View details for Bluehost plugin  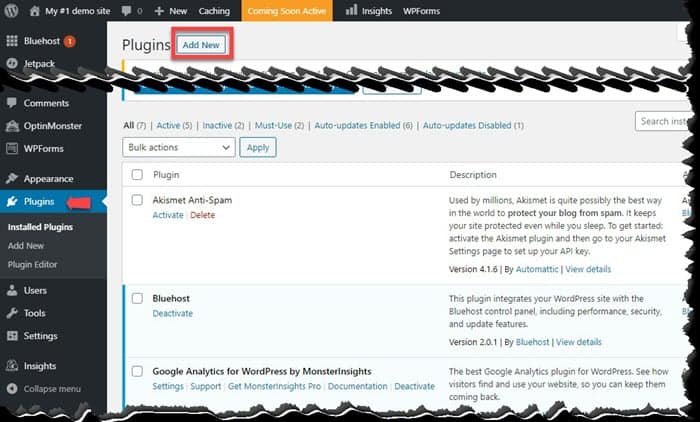[579, 342]
